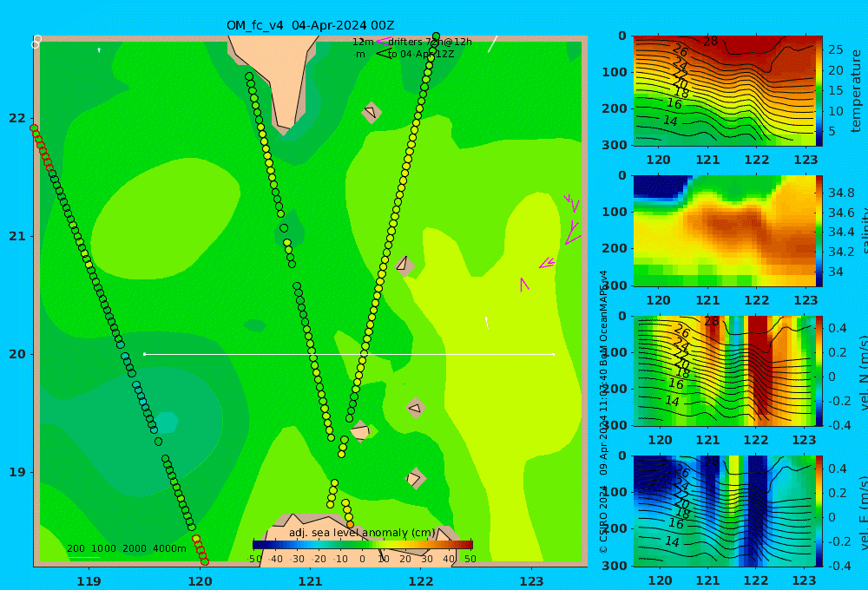
Task: Open the salinity depth section plot
Action: [724, 231]
